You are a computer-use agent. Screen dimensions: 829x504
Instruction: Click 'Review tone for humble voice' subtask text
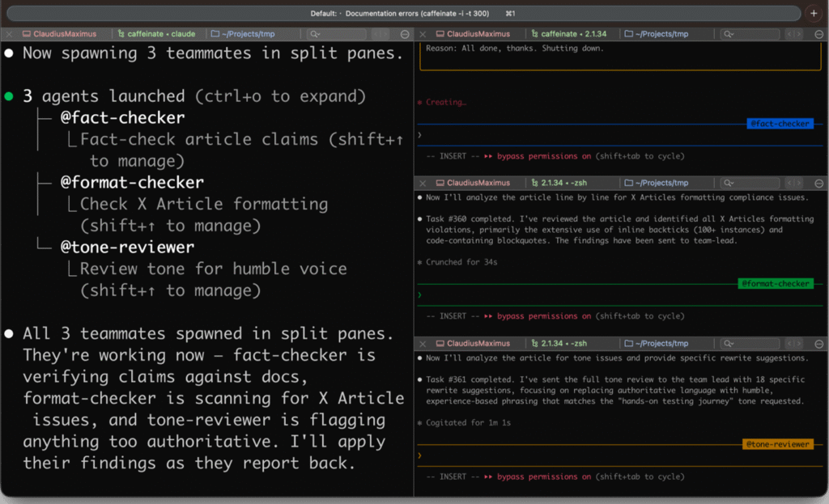pos(214,269)
